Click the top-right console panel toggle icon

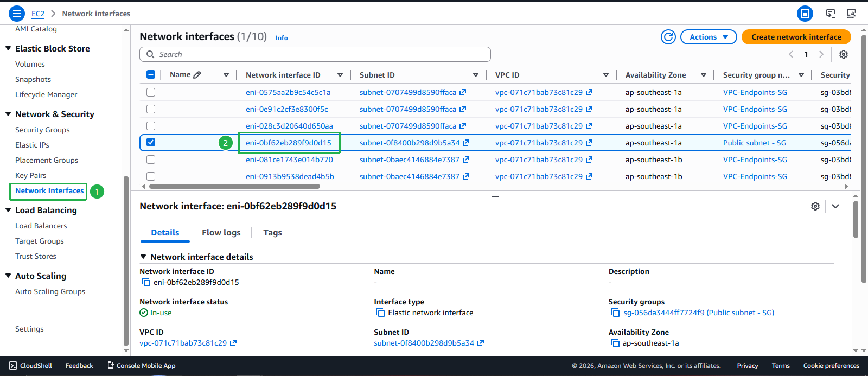click(x=805, y=14)
